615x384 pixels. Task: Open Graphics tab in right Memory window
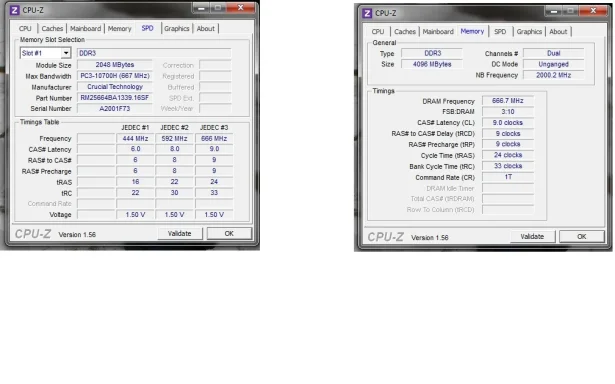[x=529, y=32]
